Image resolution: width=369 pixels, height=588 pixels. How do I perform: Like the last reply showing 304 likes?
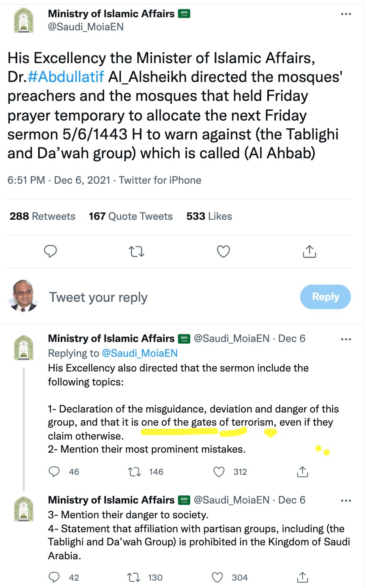click(218, 578)
